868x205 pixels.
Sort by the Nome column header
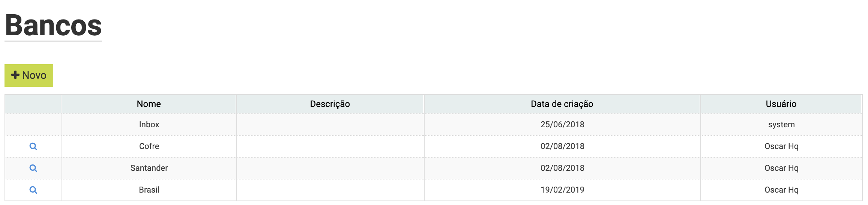149,104
